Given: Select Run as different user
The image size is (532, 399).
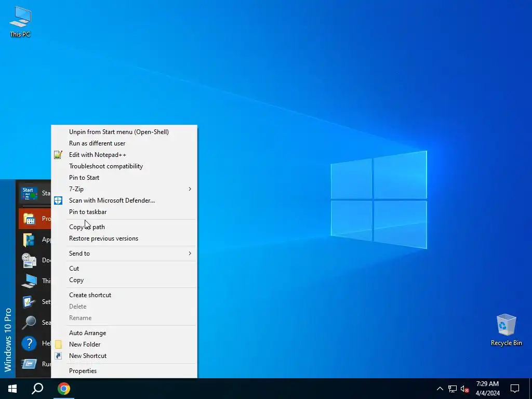Looking at the screenshot, I should 124,143.
